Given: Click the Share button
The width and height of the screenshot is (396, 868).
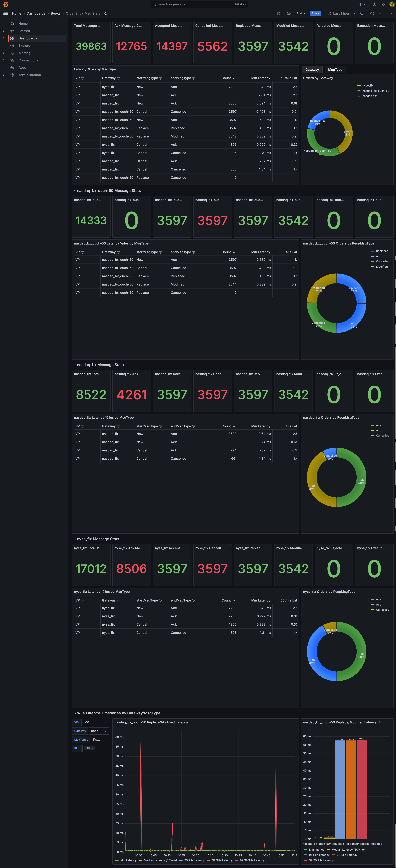Looking at the screenshot, I should (315, 14).
